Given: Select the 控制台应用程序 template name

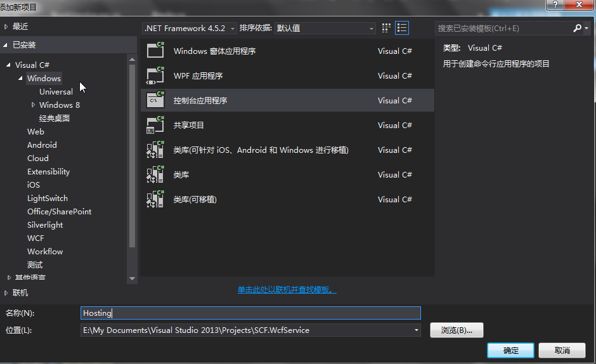Looking at the screenshot, I should 200,100.
